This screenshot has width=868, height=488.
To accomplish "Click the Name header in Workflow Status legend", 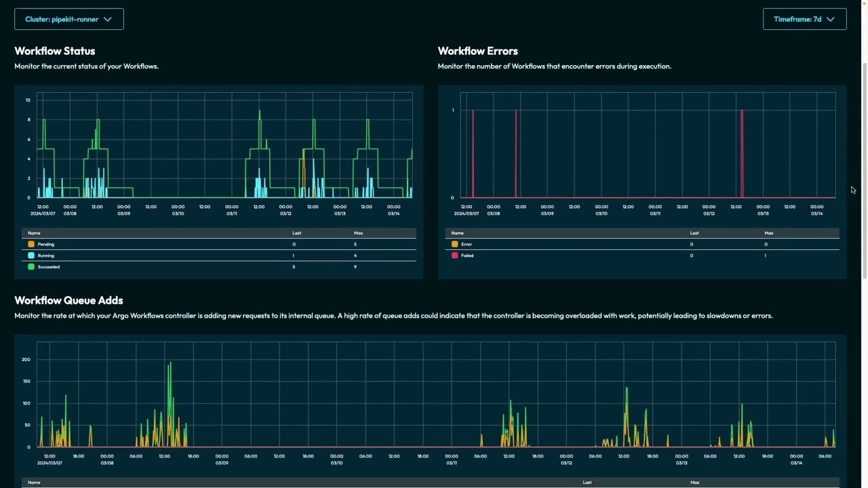I will 34,233.
